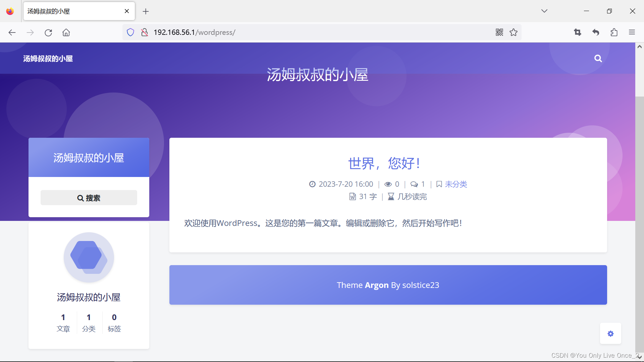Click left sidebar card title 汤姆叔叔的小屋
Screen dimensions: 644x362
89,158
